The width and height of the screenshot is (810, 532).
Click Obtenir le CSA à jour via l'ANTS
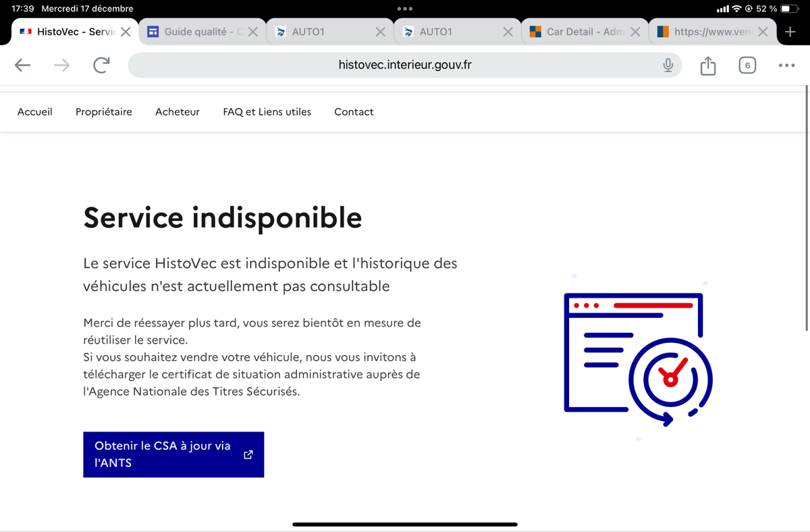(x=173, y=454)
